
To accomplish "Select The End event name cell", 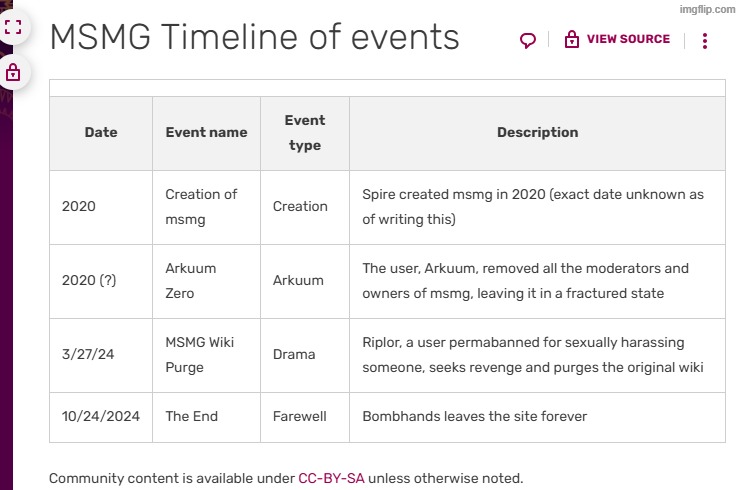I will click(x=191, y=416).
